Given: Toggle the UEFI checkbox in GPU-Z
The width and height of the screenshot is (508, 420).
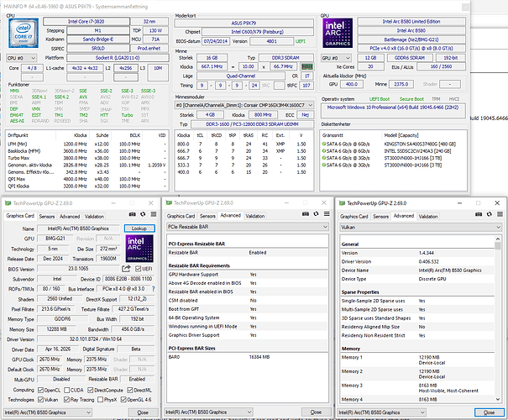Looking at the screenshot, I should click(139, 269).
